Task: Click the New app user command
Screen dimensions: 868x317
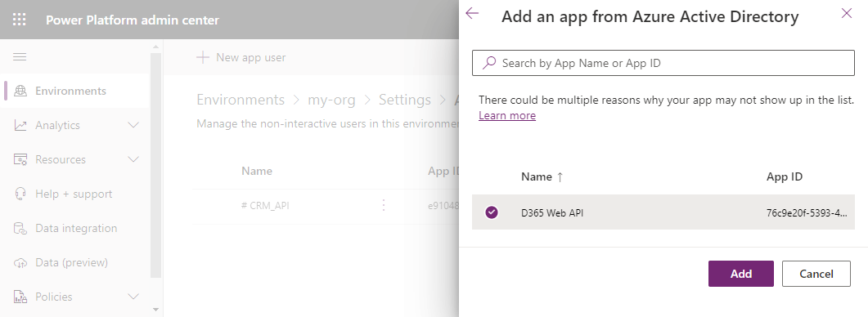Action: click(x=241, y=57)
